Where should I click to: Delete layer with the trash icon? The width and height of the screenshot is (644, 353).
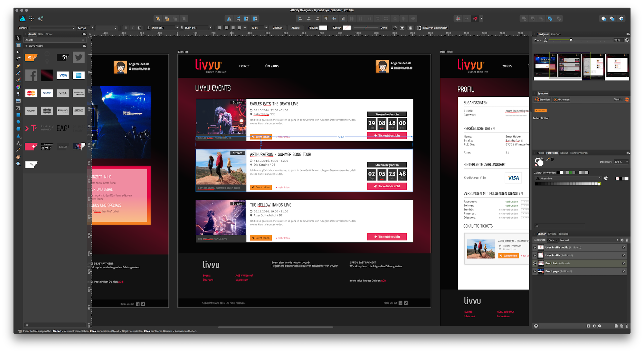pyautogui.click(x=627, y=326)
